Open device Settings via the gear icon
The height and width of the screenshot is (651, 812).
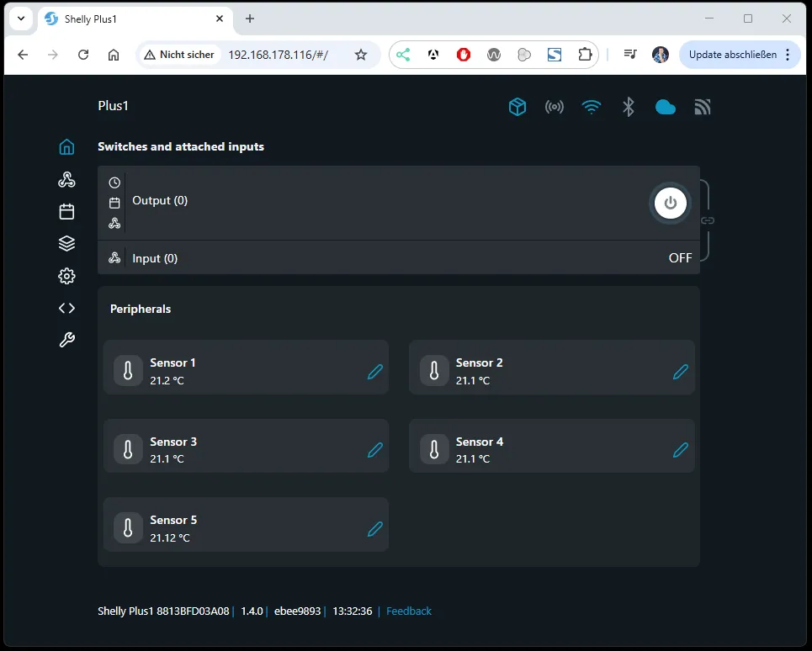[x=66, y=276]
